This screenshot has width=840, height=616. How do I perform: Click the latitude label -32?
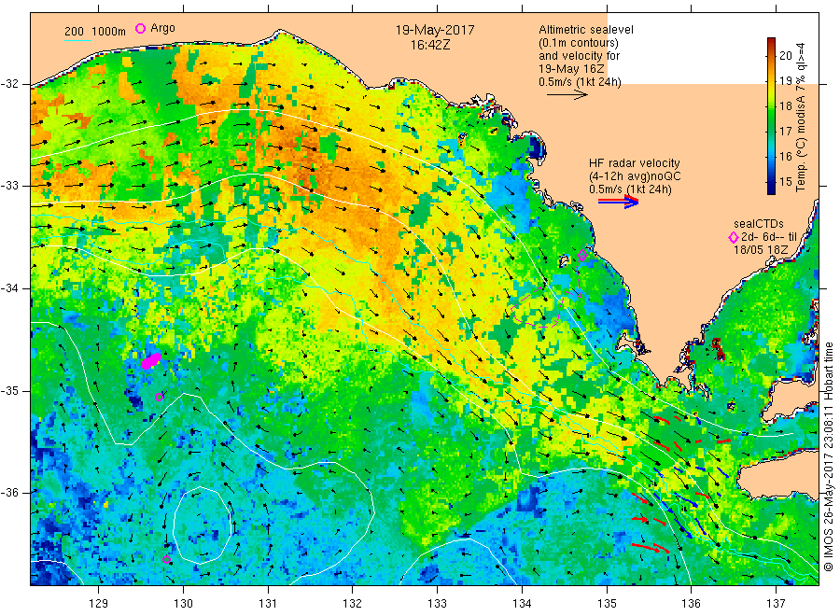[x=9, y=84]
